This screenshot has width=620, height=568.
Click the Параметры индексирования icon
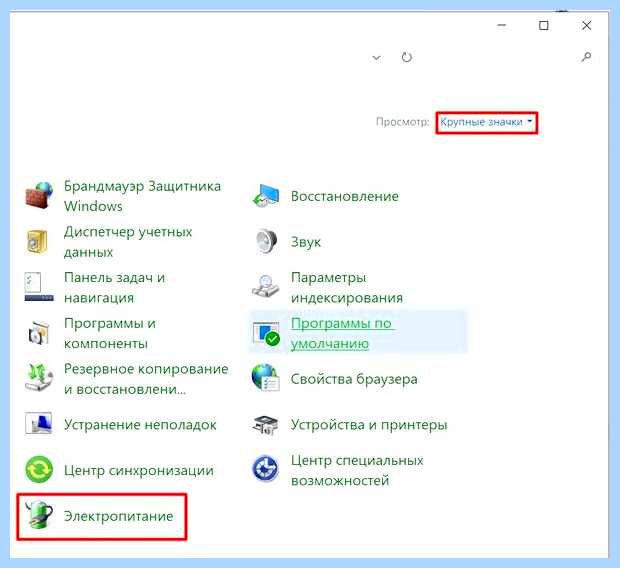pyautogui.click(x=265, y=286)
